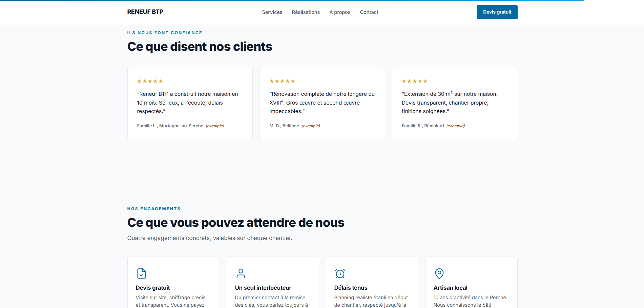Click the Reneuf BTP a construit notre maison quote

click(187, 103)
